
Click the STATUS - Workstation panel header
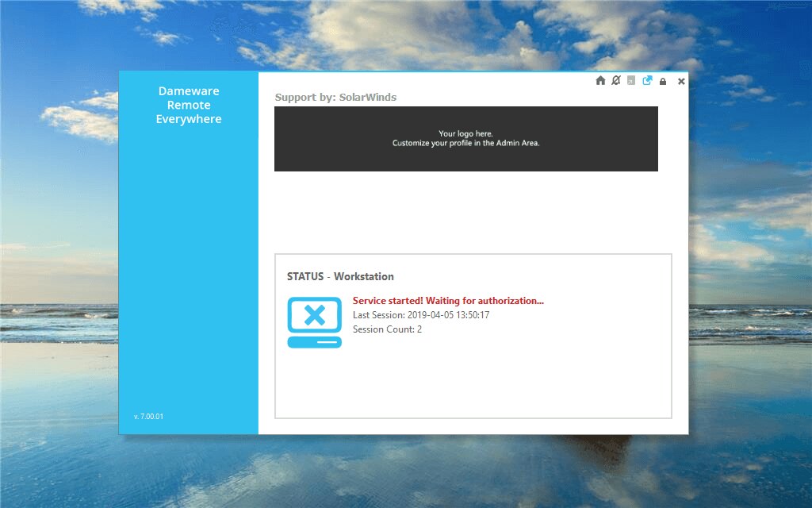340,276
